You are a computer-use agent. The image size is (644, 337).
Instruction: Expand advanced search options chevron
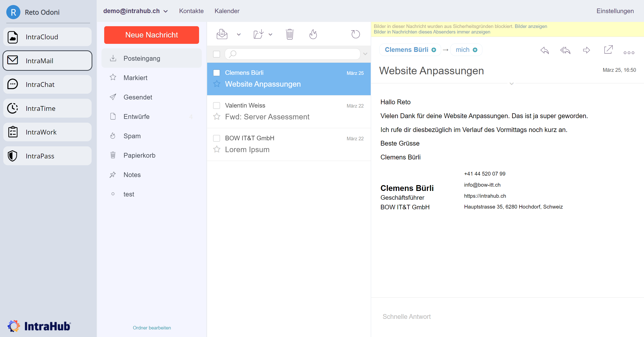point(365,54)
